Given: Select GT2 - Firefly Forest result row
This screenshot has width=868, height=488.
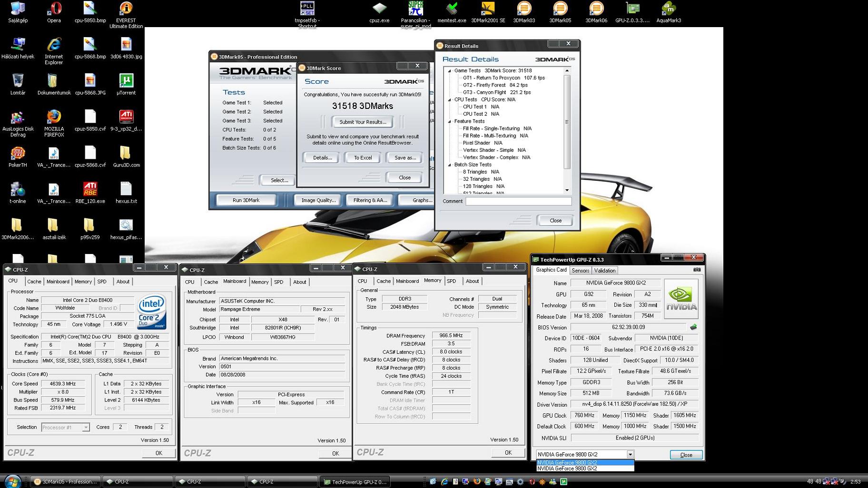Looking at the screenshot, I should coord(495,85).
